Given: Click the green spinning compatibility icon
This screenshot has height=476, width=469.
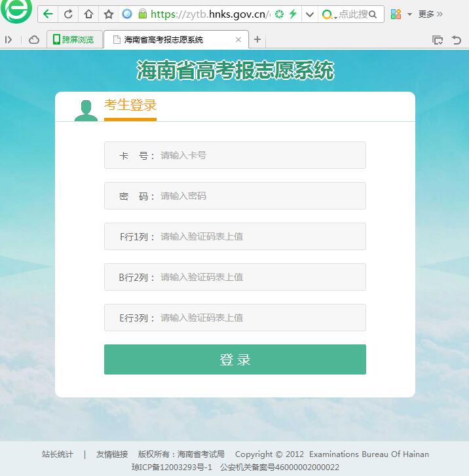Looking at the screenshot, I should pos(279,14).
